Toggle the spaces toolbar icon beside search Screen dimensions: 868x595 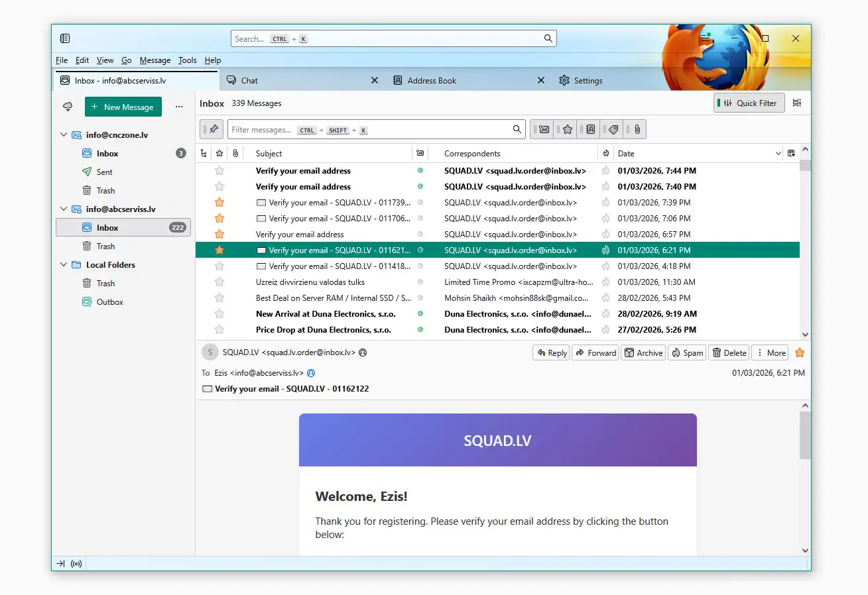click(65, 38)
